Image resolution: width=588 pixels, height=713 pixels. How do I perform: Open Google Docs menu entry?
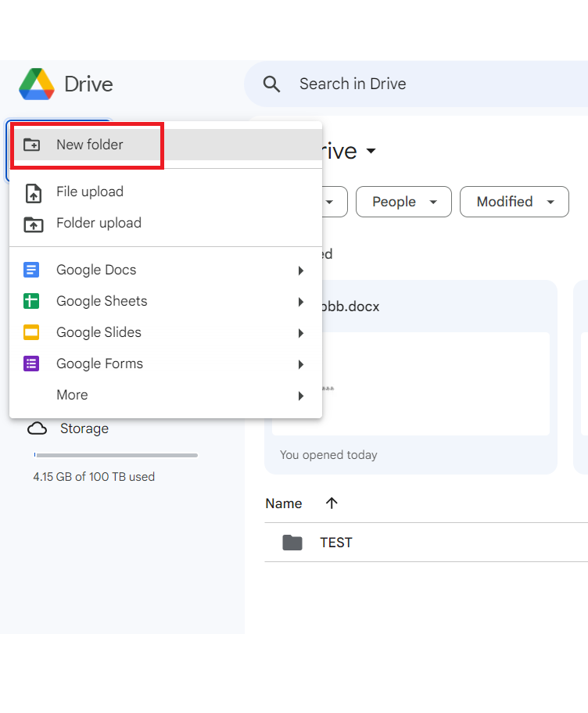click(x=166, y=270)
